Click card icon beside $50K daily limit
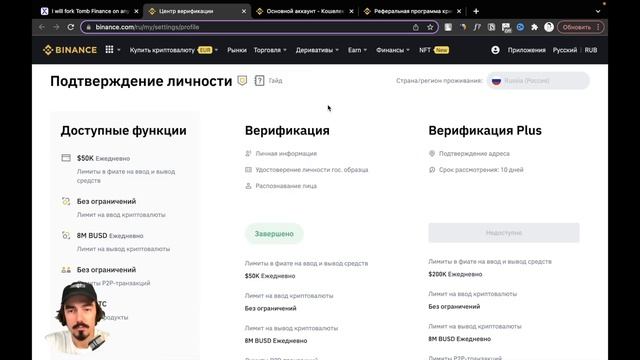Viewport: 640px width, 360px height. click(x=66, y=158)
